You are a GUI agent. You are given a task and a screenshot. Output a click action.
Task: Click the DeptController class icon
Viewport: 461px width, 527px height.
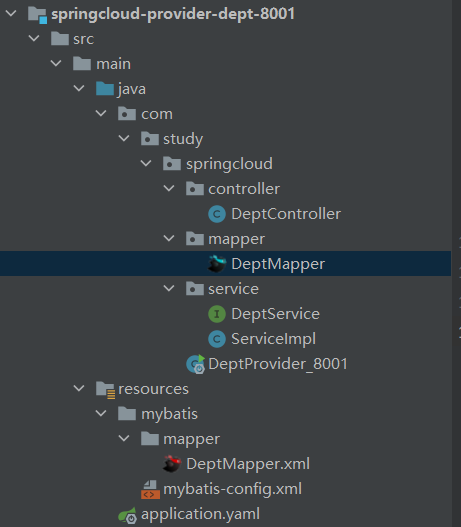click(x=217, y=214)
